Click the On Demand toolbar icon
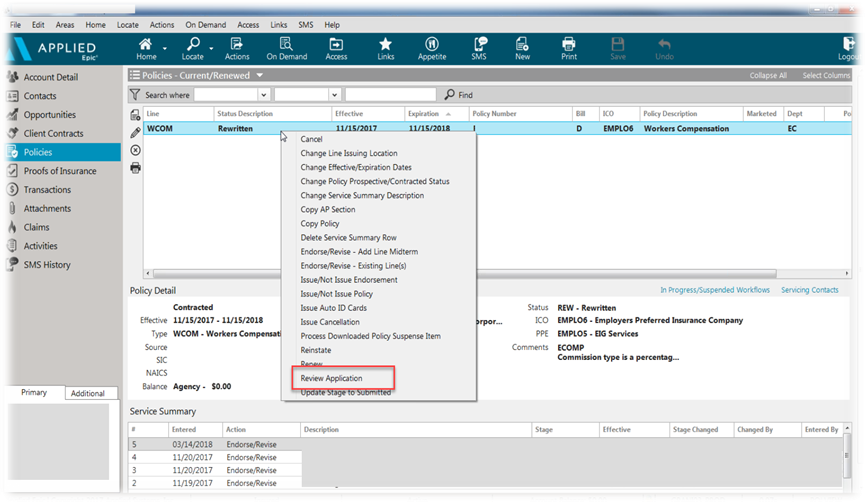Screen dimensions: 865x503 pos(286,49)
